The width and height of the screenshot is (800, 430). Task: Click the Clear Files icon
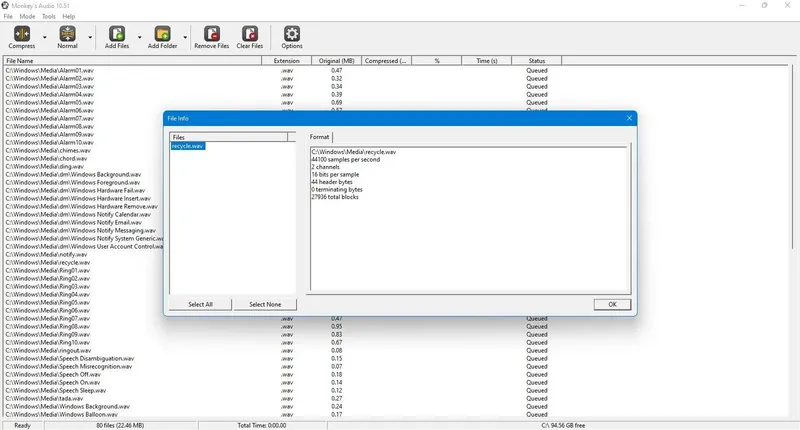(x=249, y=34)
